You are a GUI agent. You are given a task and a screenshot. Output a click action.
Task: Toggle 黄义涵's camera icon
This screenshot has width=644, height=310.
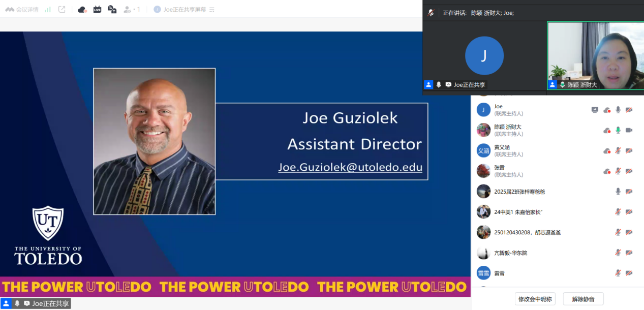point(629,151)
